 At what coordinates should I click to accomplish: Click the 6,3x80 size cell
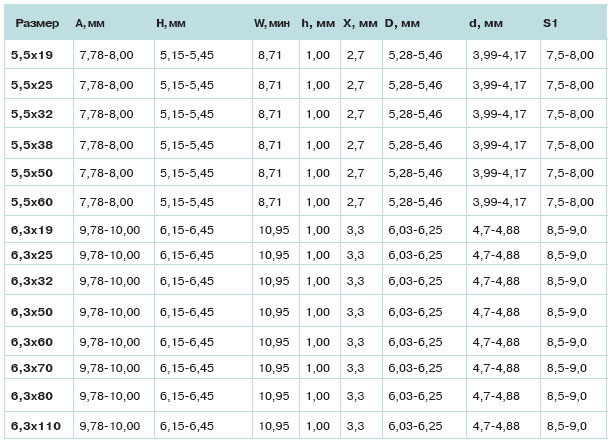[32, 396]
